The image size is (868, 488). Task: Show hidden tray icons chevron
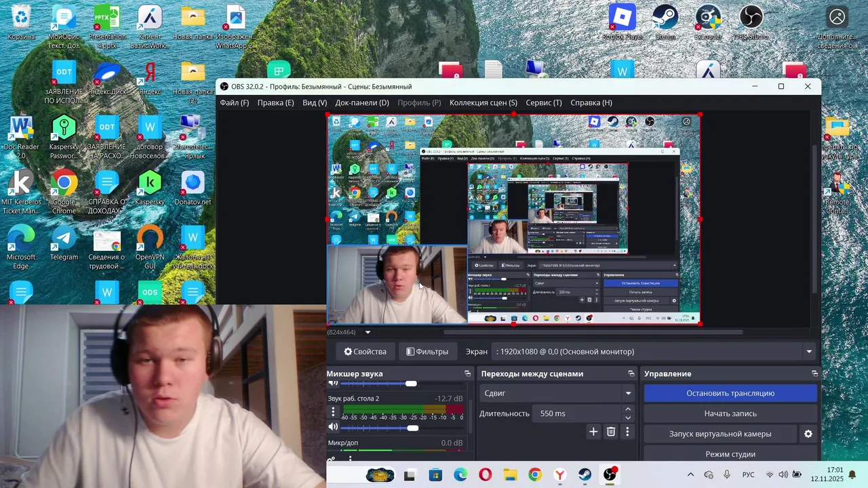tap(690, 474)
